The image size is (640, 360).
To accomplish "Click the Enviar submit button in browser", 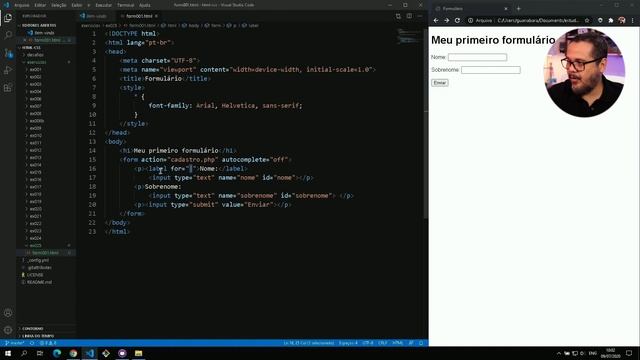I will [440, 83].
